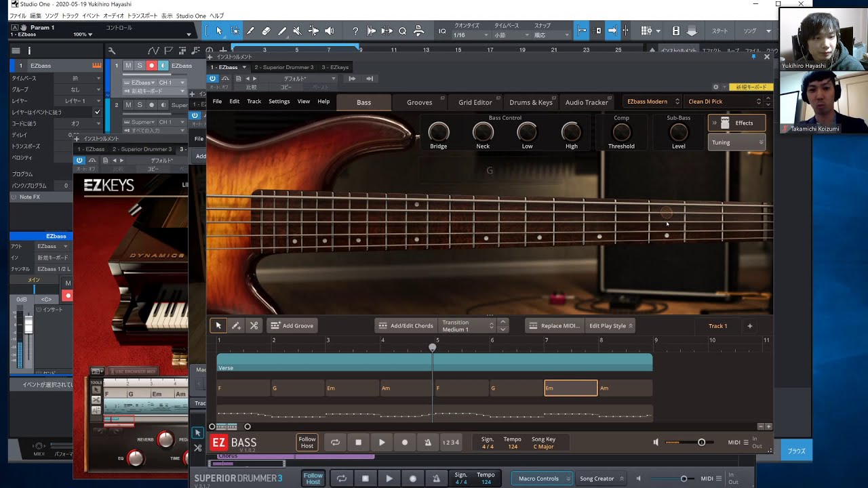The height and width of the screenshot is (488, 868).
Task: Open the EZbass Settings menu
Action: coord(279,102)
